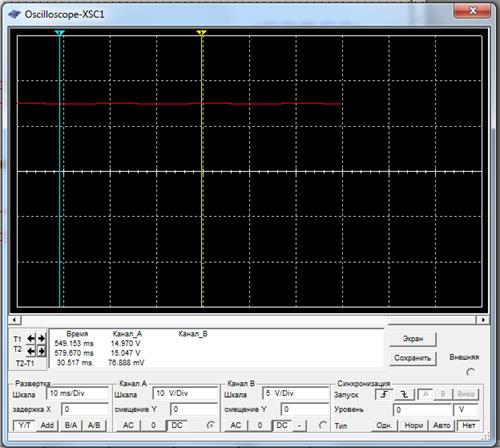Screen dimensions: 500x448
Task: Set Channel A coupling to AC
Action: tap(128, 425)
